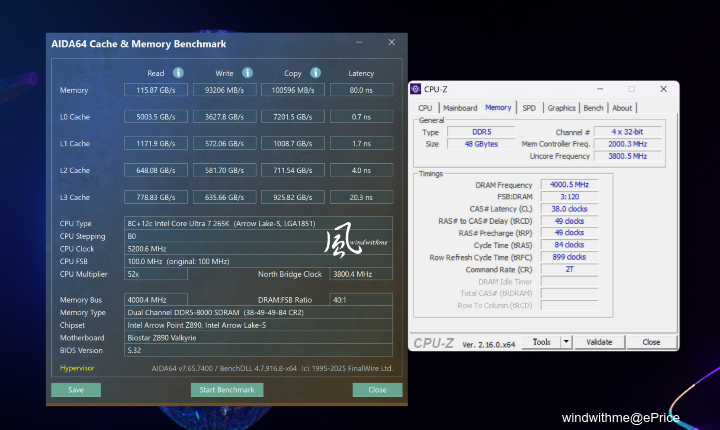Click the CAS# Latency value 38.0 clocks
720x430 pixels.
[569, 209]
